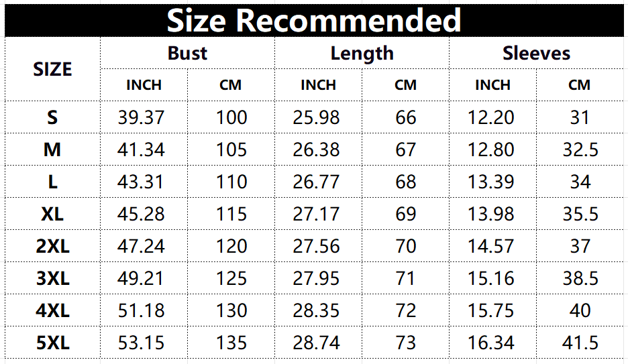Click the Size Recommended title banner
628x364 pixels.
[x=314, y=20]
